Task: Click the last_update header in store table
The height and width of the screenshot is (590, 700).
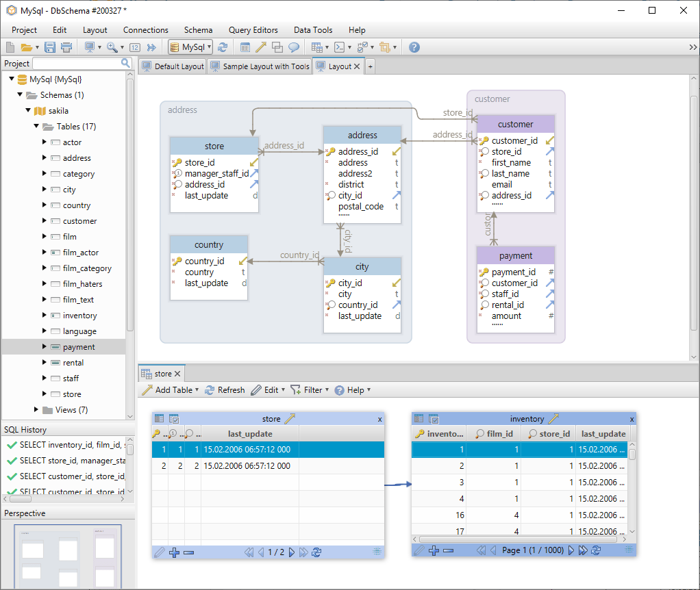Action: (250, 433)
